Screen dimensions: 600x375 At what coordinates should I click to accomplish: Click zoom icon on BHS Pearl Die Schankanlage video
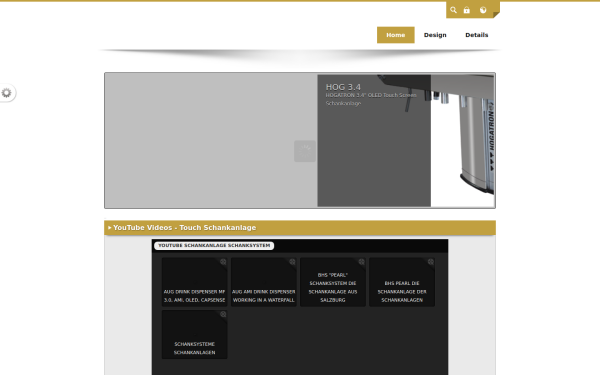pos(430,262)
